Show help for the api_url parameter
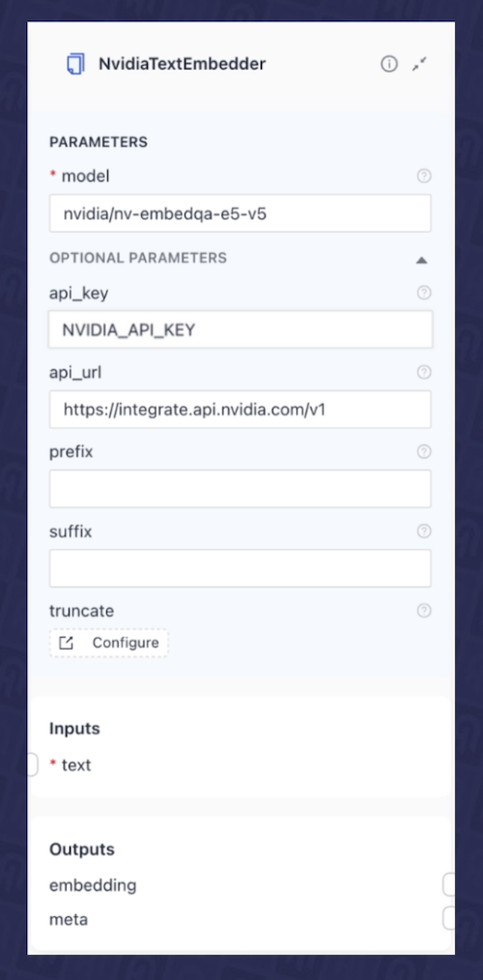 (424, 372)
